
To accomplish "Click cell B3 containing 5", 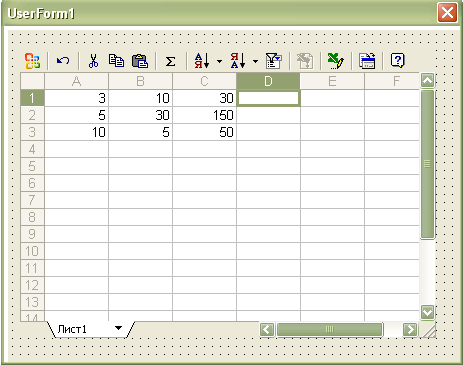I will point(140,132).
